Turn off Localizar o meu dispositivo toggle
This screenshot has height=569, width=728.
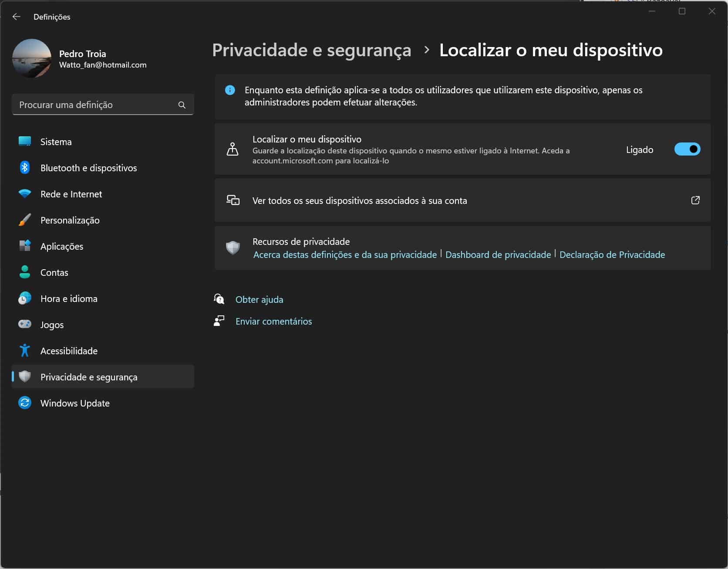click(687, 149)
